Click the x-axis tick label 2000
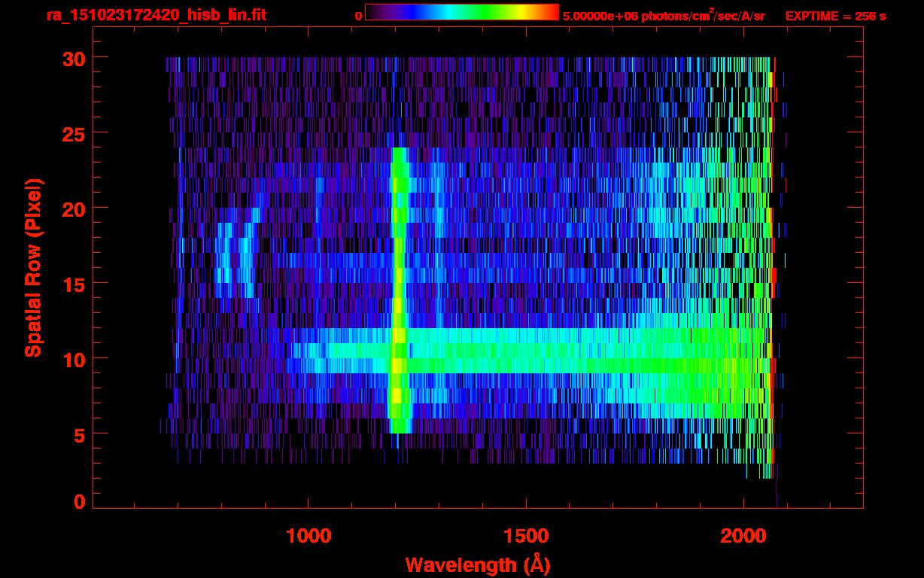Screen dimensions: 924x578 (743, 536)
